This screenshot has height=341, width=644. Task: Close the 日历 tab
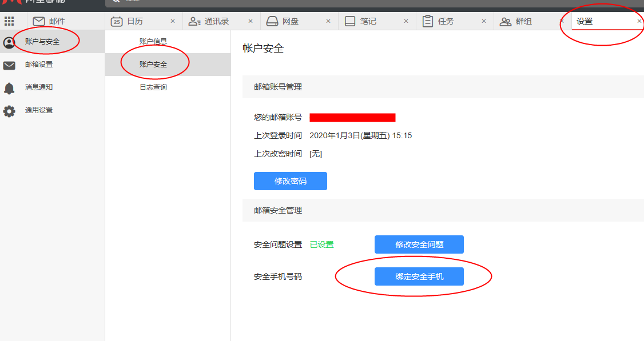[173, 21]
